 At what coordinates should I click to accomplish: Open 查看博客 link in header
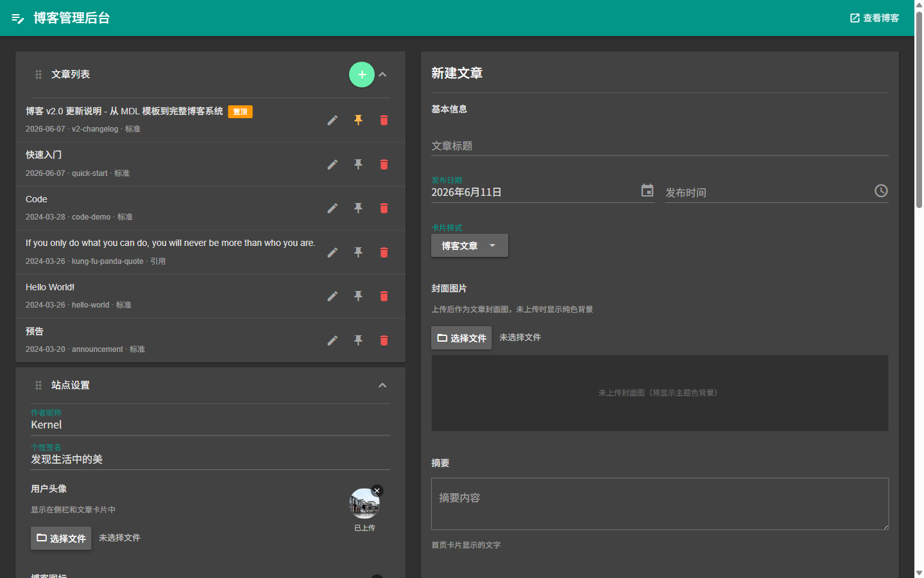click(x=875, y=18)
